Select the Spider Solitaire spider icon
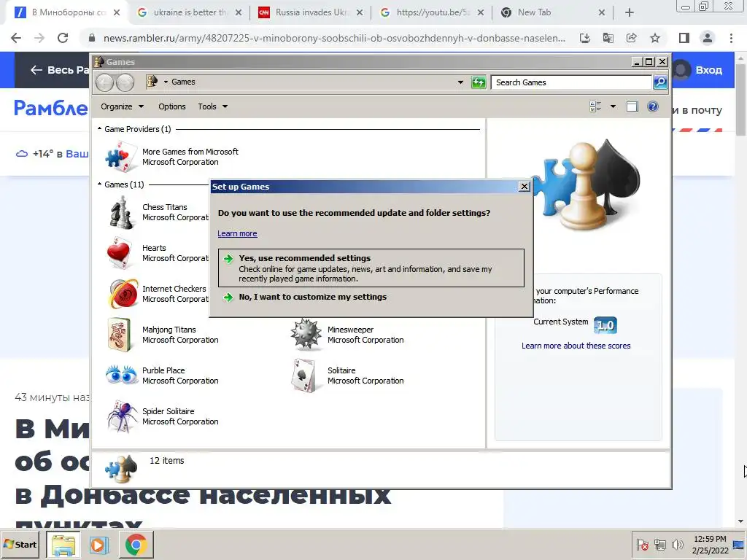The width and height of the screenshot is (747, 560). [122, 416]
